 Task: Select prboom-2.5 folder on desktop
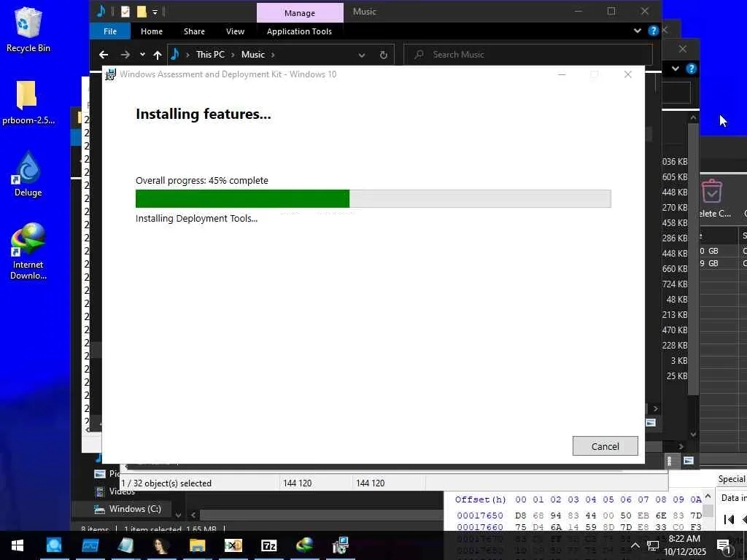(x=28, y=102)
